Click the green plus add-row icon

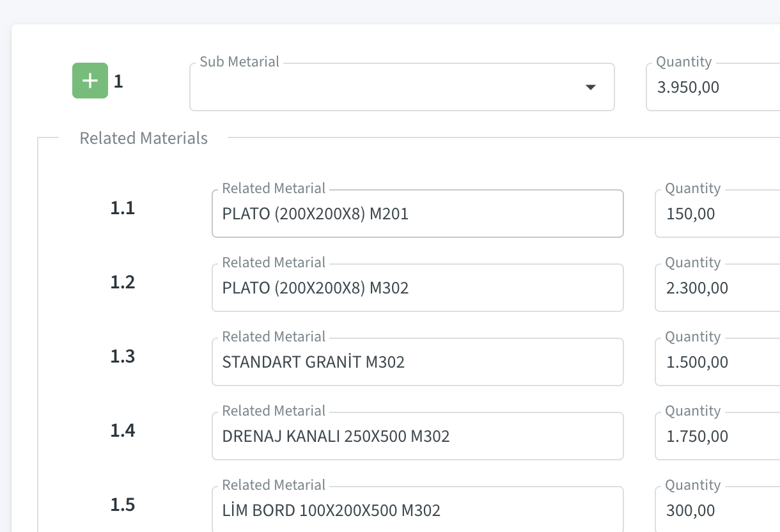90,81
